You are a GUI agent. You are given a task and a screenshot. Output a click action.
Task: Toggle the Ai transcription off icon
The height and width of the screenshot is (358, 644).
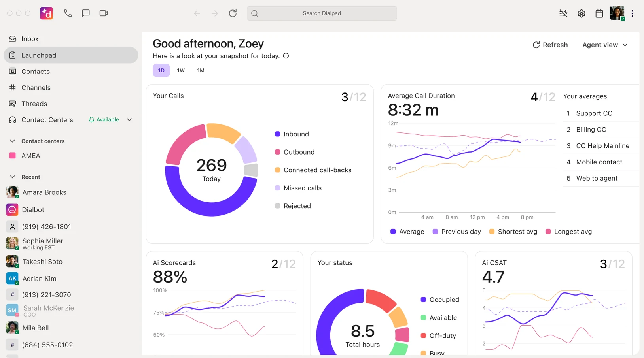pos(563,13)
